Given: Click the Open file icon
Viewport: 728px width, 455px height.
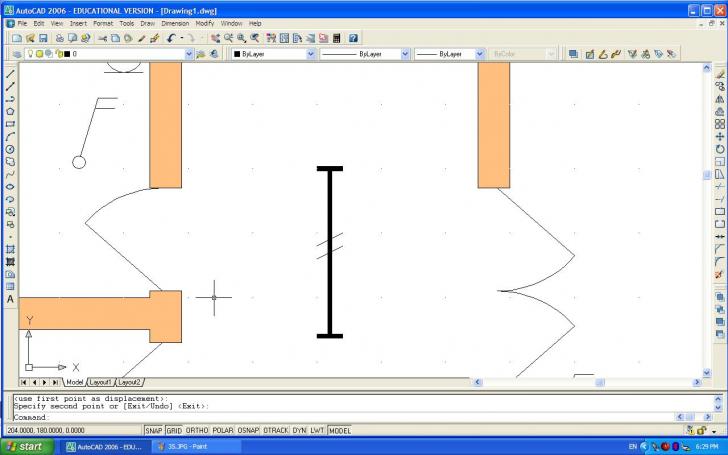Looking at the screenshot, I should click(x=30, y=38).
